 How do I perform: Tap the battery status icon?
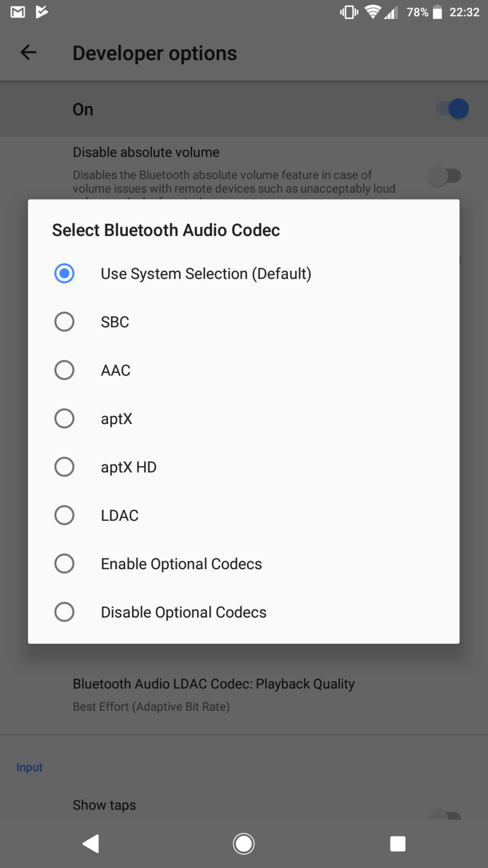click(x=437, y=12)
